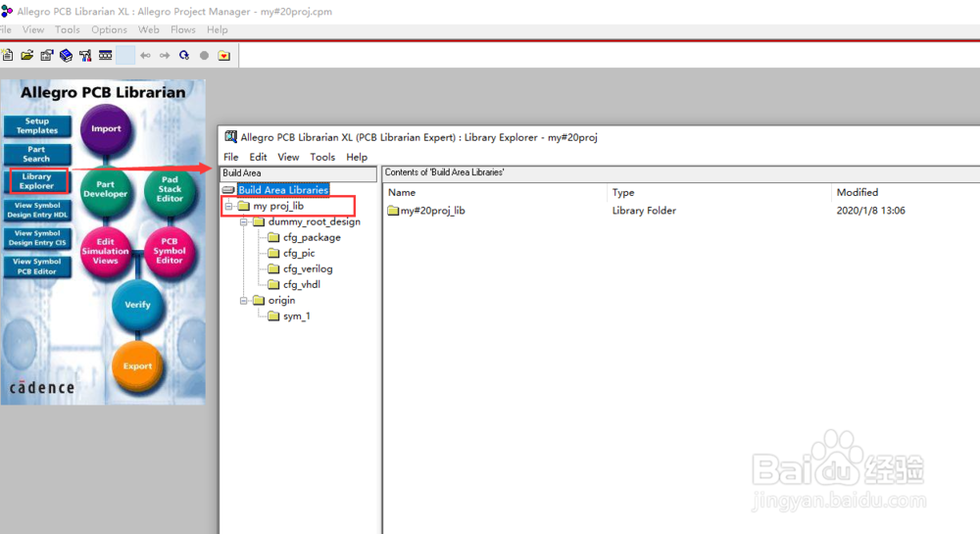Screen dimensions: 980x534
Task: Click the favorites folder heart icon
Action: (x=223, y=55)
